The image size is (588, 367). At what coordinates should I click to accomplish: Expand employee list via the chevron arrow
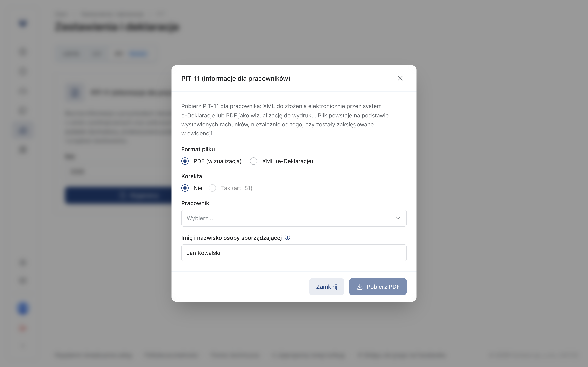397,218
